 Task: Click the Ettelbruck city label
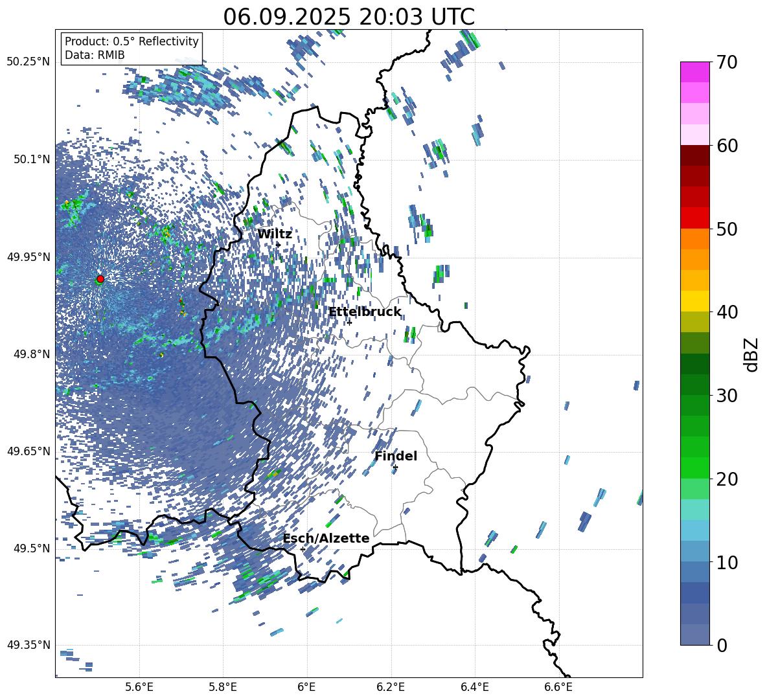[x=365, y=312]
